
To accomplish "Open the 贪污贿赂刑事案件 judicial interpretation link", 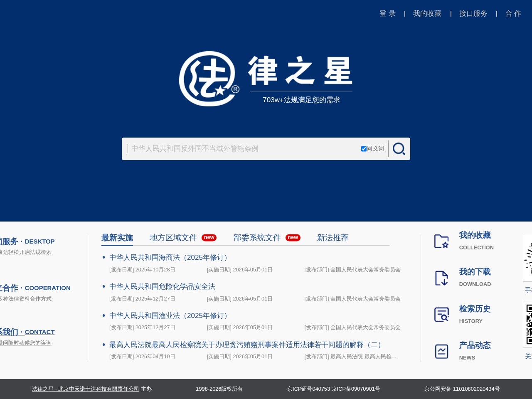I will (x=247, y=345).
